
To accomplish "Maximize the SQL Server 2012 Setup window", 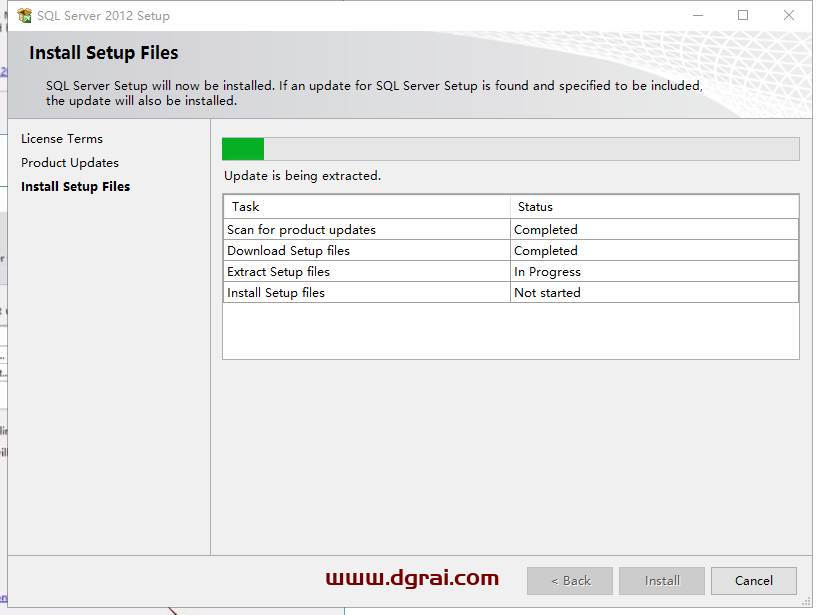I will 743,16.
